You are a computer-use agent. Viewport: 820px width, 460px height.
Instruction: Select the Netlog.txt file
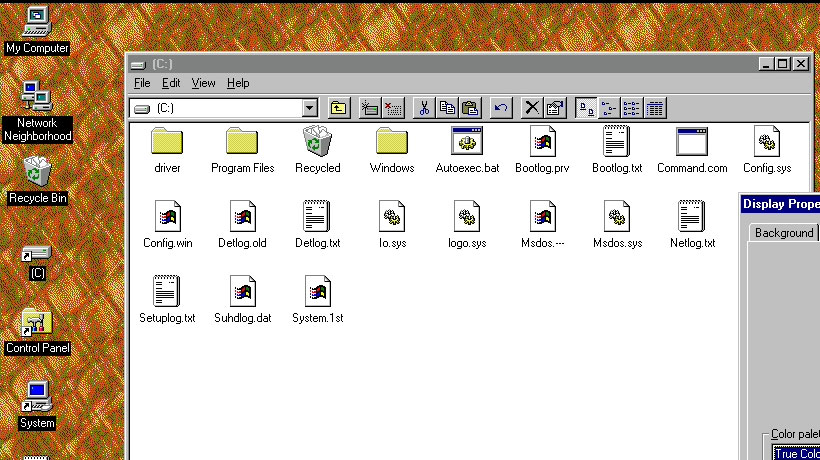pyautogui.click(x=692, y=225)
